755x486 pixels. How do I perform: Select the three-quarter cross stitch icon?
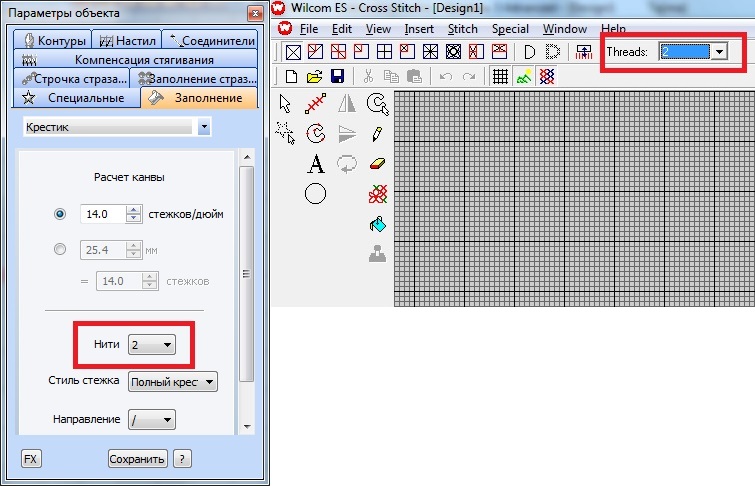[x=316, y=52]
